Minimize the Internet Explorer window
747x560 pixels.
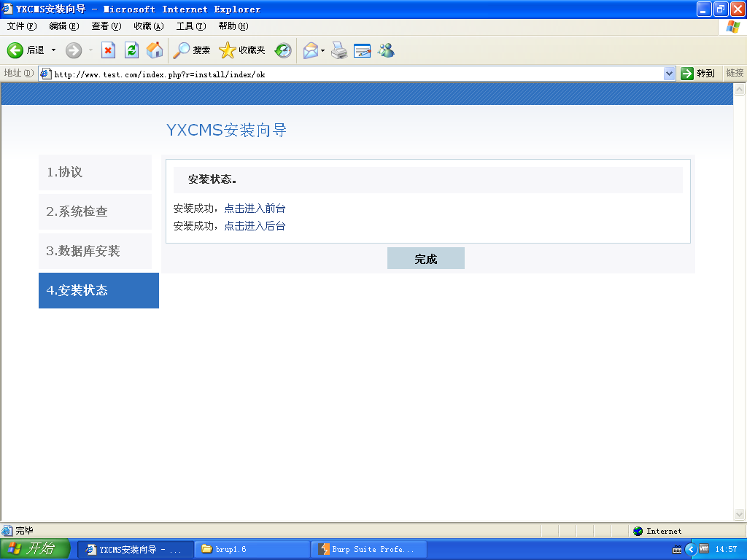(x=704, y=9)
